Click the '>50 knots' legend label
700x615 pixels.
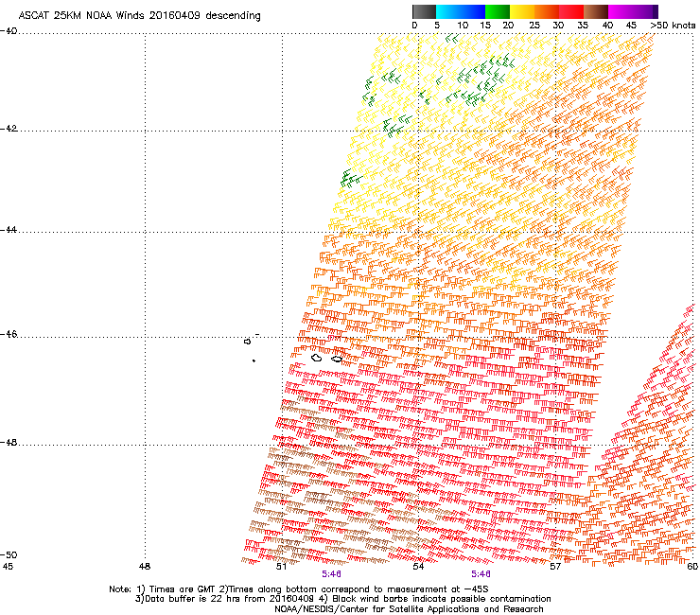coord(673,26)
